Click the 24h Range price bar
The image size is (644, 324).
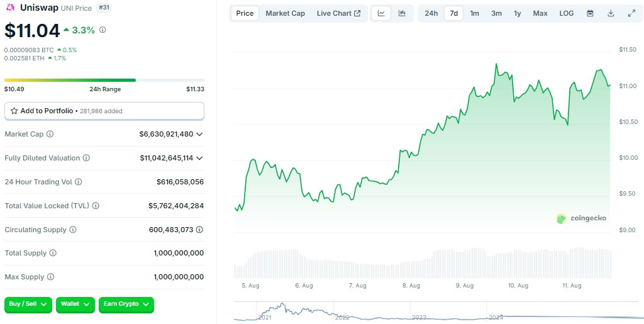point(104,80)
